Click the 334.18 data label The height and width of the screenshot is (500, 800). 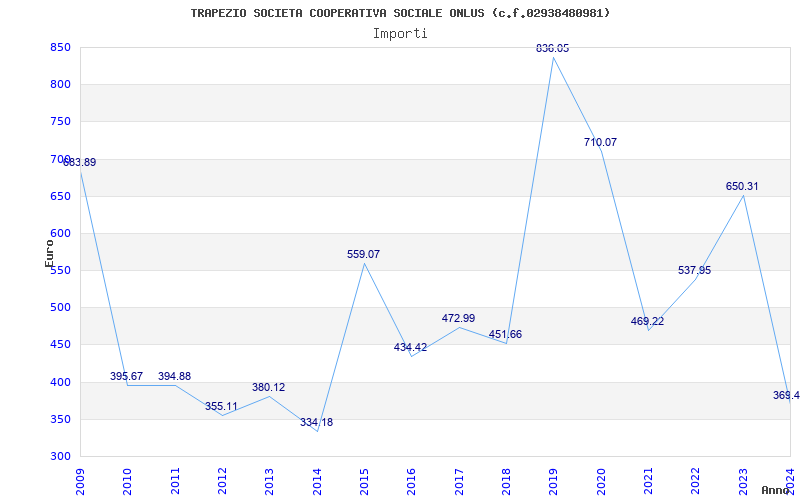click(316, 422)
